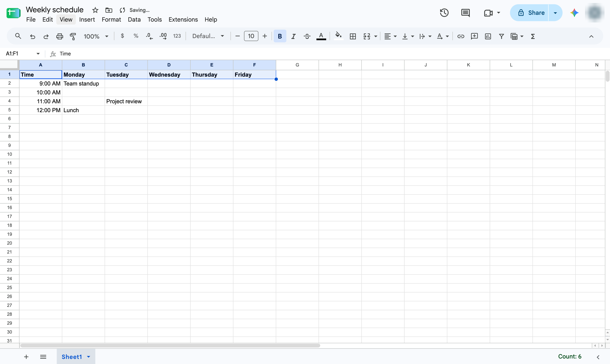This screenshot has height=364, width=610.
Task: Add a comment toolbar icon
Action: pos(474,36)
